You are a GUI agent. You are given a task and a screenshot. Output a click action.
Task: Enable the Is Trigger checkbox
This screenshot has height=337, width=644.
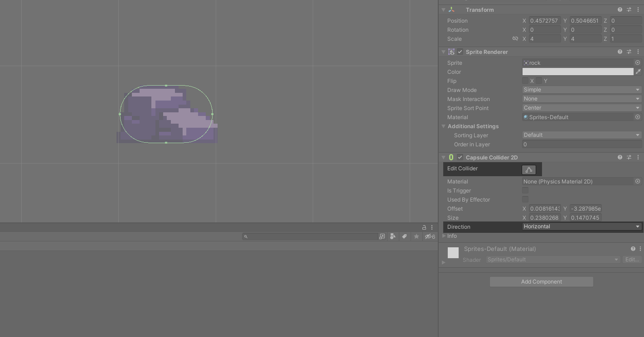pos(525,191)
